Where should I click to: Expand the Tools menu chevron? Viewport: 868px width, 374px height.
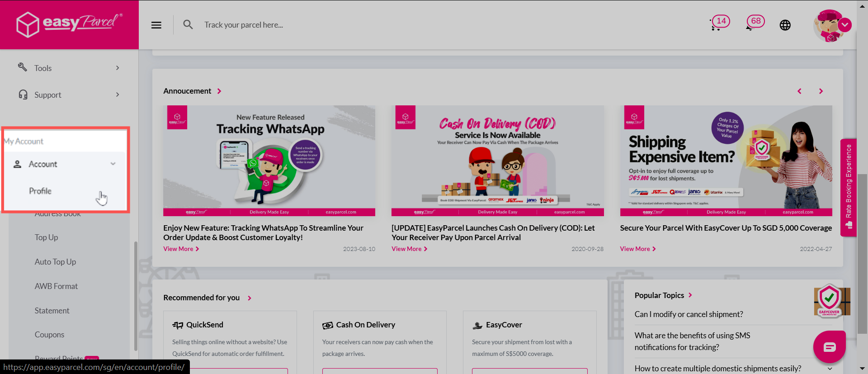[x=118, y=68]
